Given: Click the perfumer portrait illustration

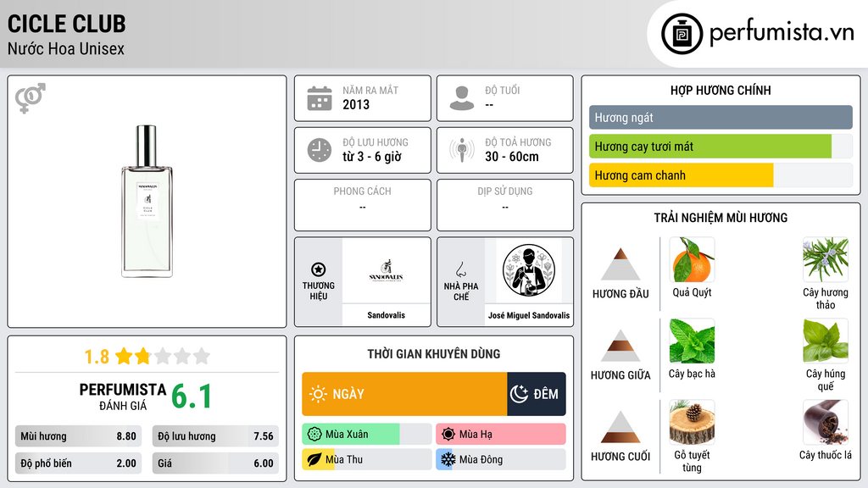Looking at the screenshot, I should point(529,270).
